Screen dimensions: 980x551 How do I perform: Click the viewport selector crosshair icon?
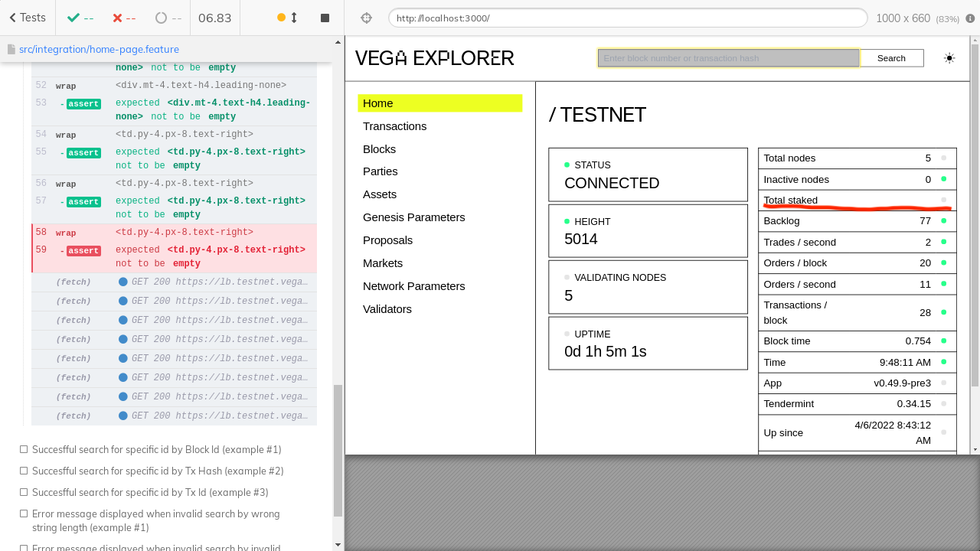(367, 16)
